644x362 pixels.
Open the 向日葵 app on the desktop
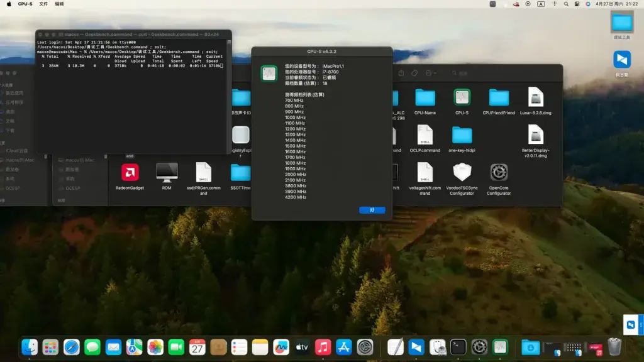click(x=622, y=60)
